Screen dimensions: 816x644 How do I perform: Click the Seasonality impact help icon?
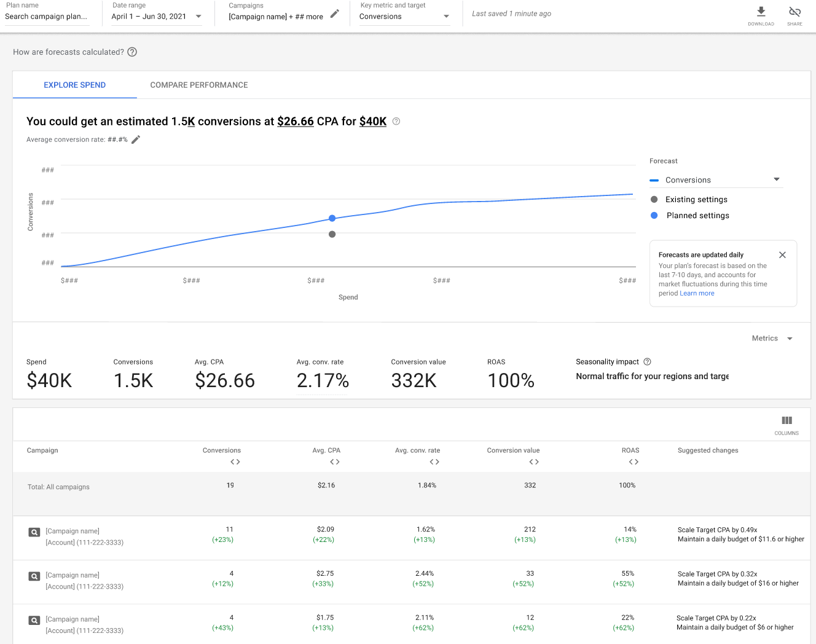click(x=647, y=362)
